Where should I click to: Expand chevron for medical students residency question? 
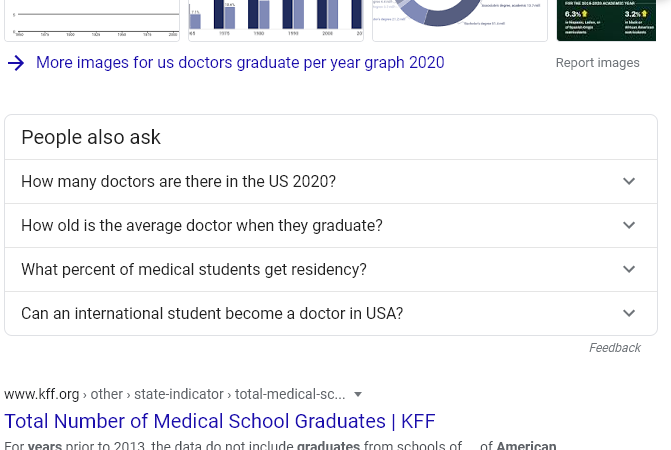click(629, 269)
